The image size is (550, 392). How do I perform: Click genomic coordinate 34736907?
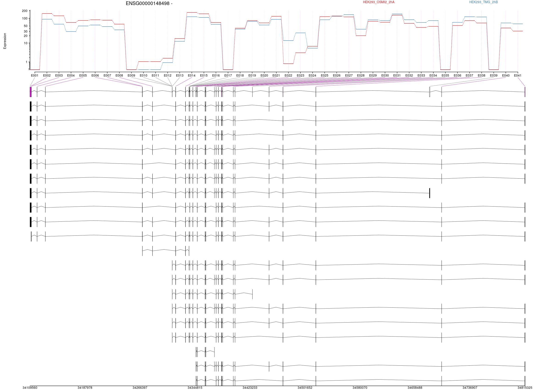[470, 388]
